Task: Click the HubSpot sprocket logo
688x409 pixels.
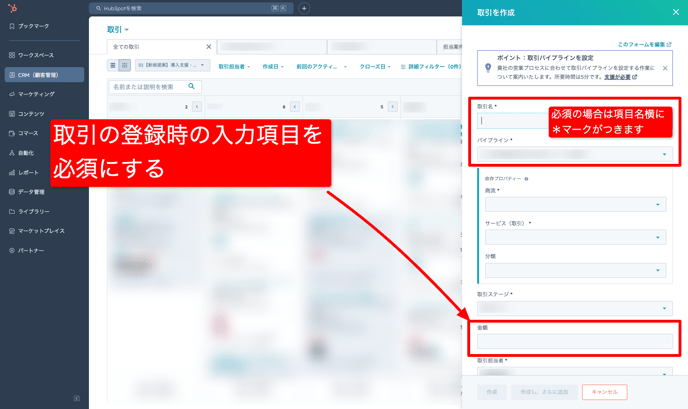Action: pyautogui.click(x=12, y=7)
